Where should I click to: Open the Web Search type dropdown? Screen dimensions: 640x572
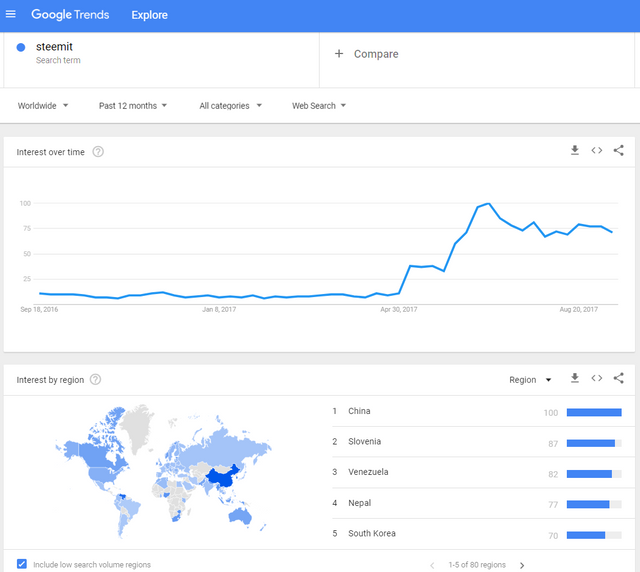pos(319,106)
